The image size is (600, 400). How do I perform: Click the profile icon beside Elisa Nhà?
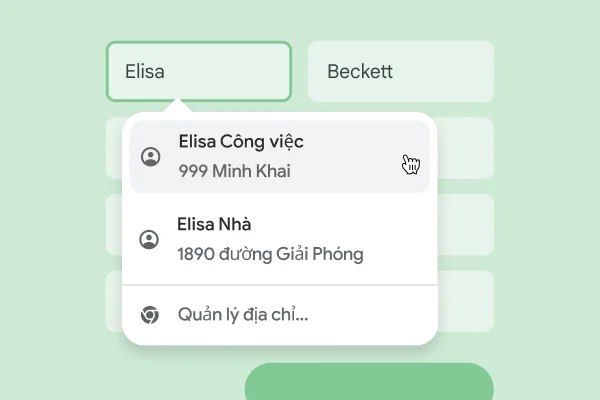pyautogui.click(x=149, y=239)
